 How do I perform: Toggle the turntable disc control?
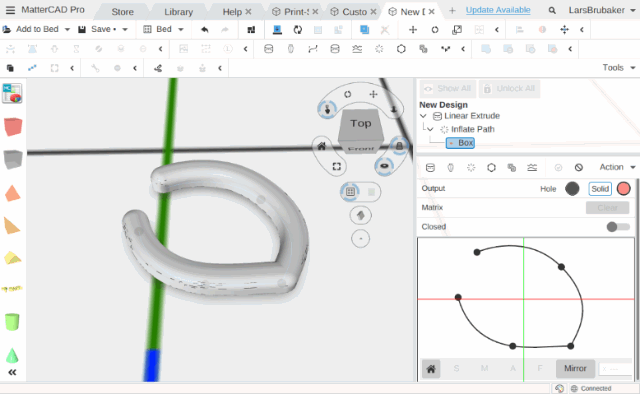(x=384, y=166)
